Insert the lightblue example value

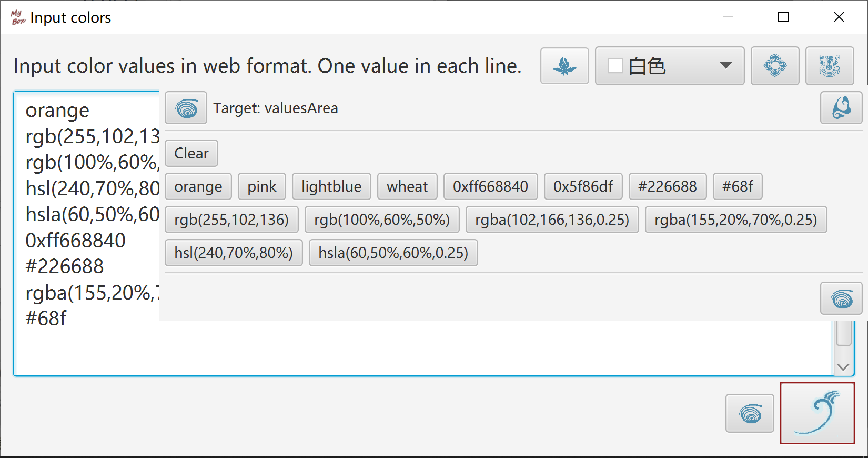point(331,186)
